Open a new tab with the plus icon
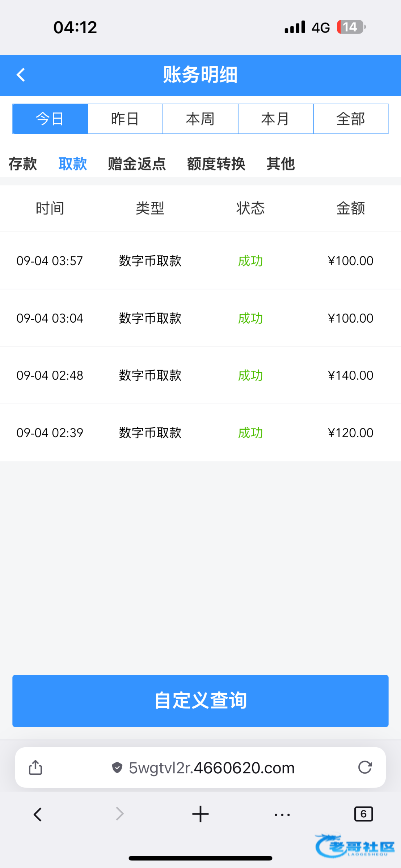 tap(200, 814)
